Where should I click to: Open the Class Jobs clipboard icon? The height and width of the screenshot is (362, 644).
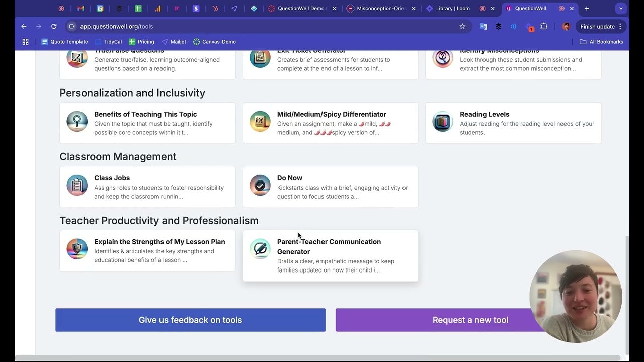pos(77,186)
